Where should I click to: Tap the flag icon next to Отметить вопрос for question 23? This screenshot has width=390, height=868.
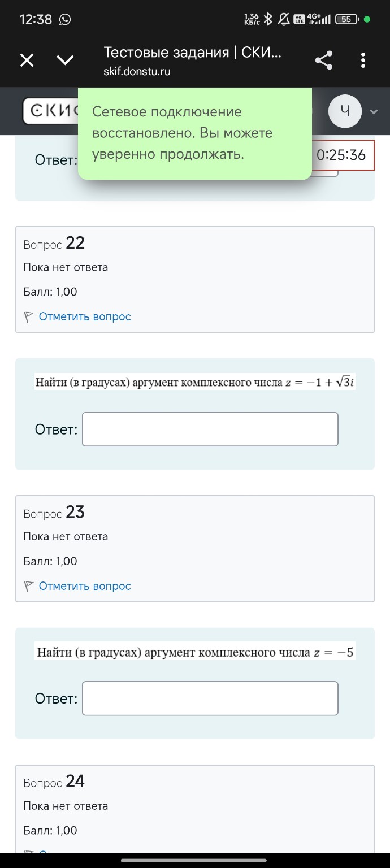(27, 586)
